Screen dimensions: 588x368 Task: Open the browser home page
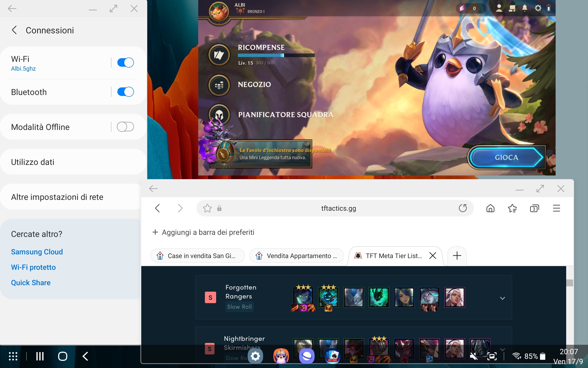coord(490,208)
